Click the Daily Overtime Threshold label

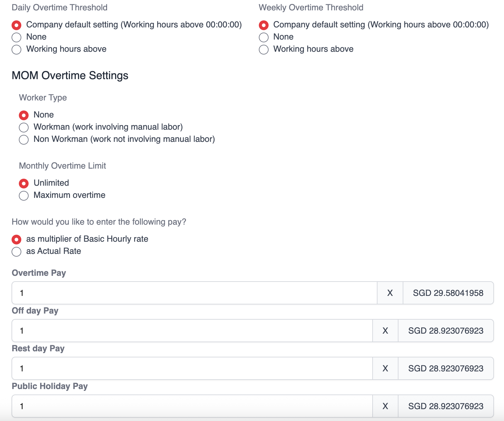pos(60,7)
